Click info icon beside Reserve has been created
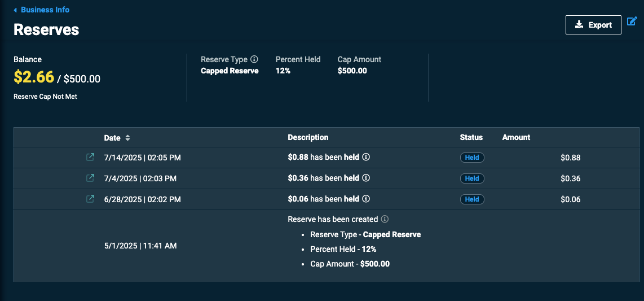The image size is (644, 301). (385, 219)
